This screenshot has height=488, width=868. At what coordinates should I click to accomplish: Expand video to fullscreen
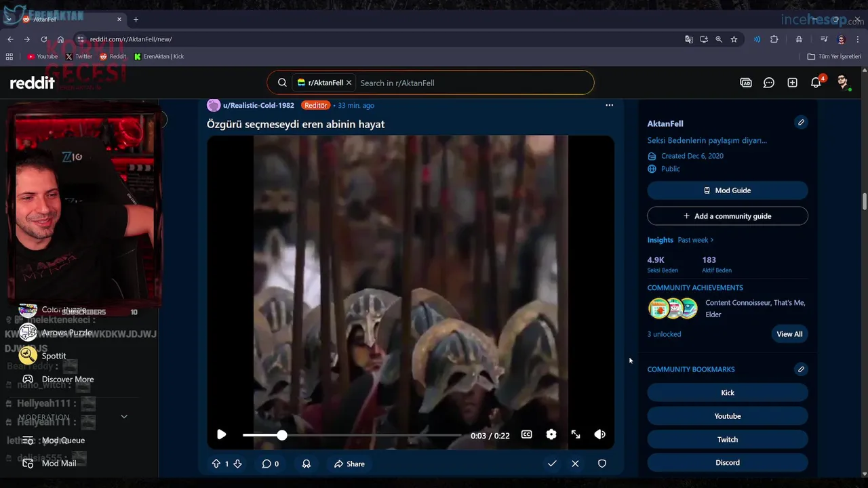pyautogui.click(x=576, y=434)
